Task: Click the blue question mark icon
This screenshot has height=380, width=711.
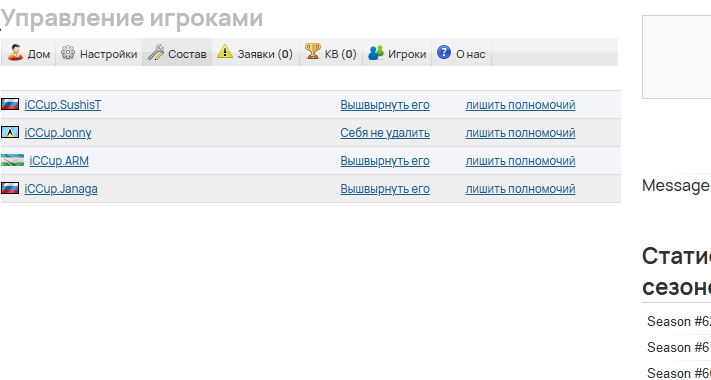Action: coord(443,53)
